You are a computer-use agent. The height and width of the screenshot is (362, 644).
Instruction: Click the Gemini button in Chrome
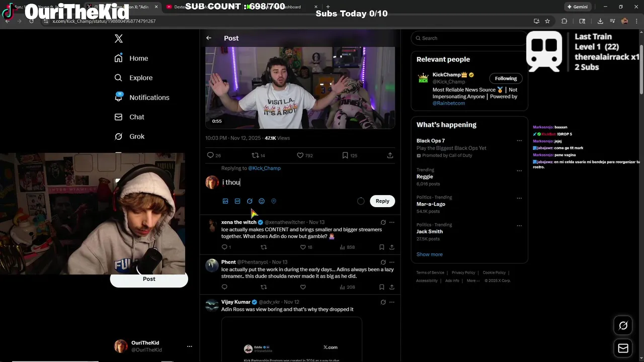pyautogui.click(x=577, y=7)
